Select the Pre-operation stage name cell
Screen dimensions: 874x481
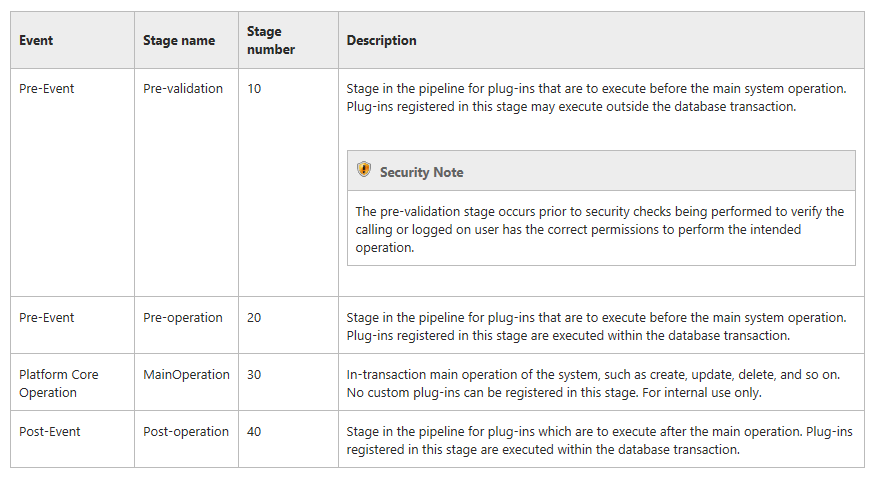[x=183, y=317]
